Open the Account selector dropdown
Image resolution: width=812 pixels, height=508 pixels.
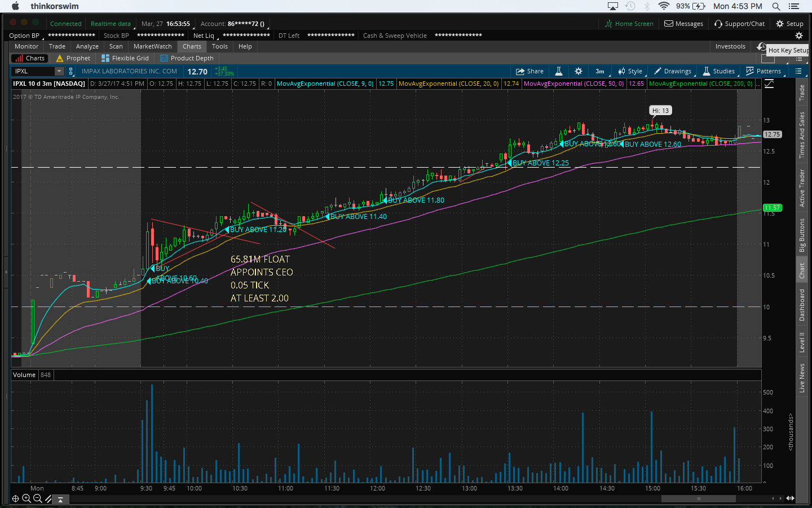pyautogui.click(x=235, y=24)
